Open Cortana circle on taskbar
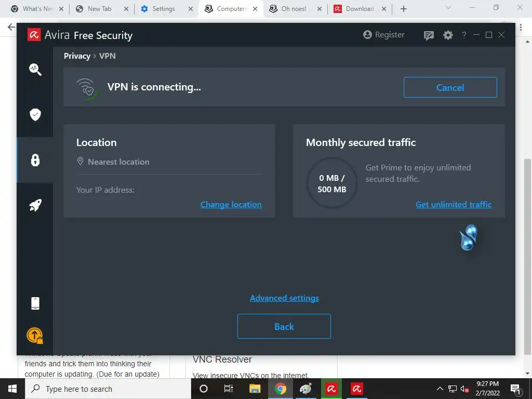The image size is (532, 399). click(x=204, y=389)
